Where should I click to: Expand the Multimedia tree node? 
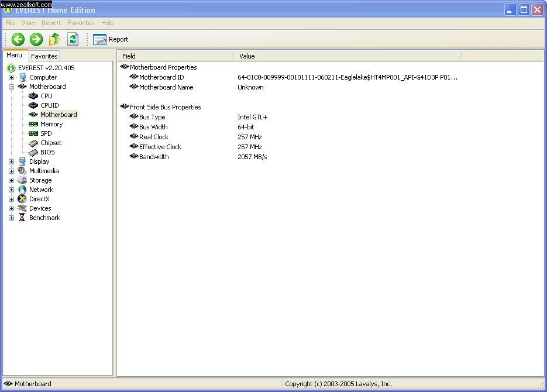coord(12,171)
